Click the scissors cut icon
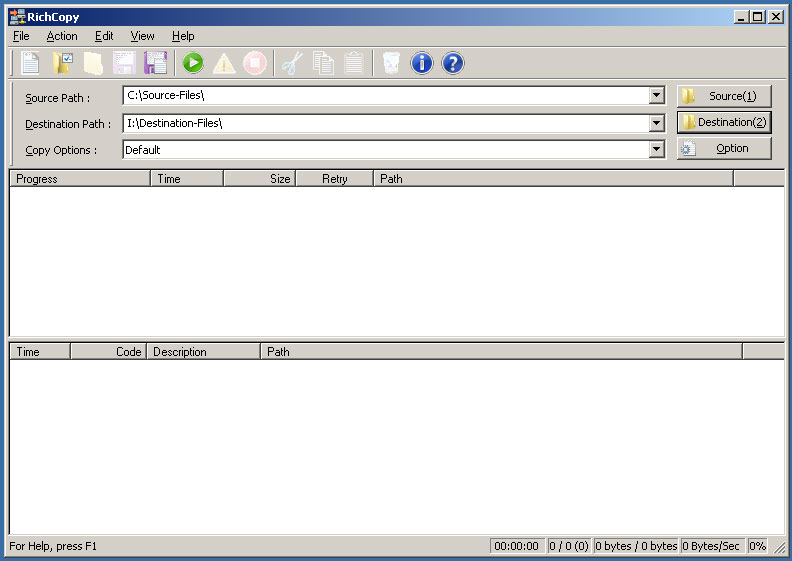This screenshot has height=561, width=792. click(x=292, y=63)
